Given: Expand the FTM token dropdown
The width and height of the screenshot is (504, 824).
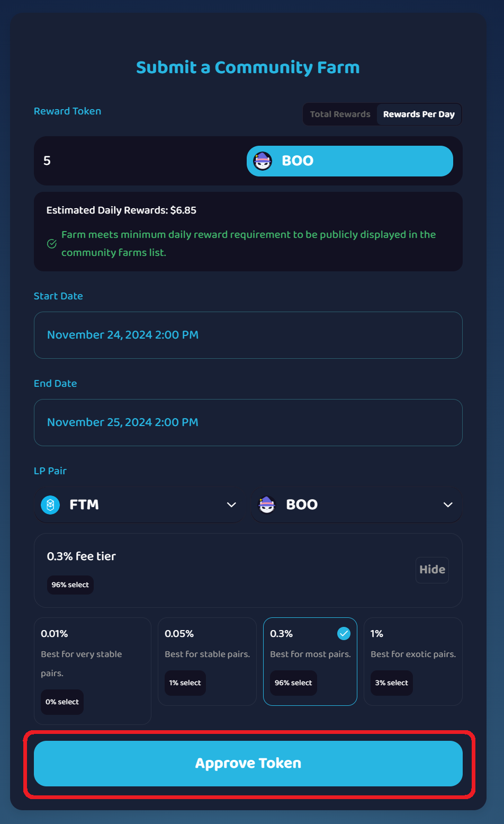Looking at the screenshot, I should [231, 504].
